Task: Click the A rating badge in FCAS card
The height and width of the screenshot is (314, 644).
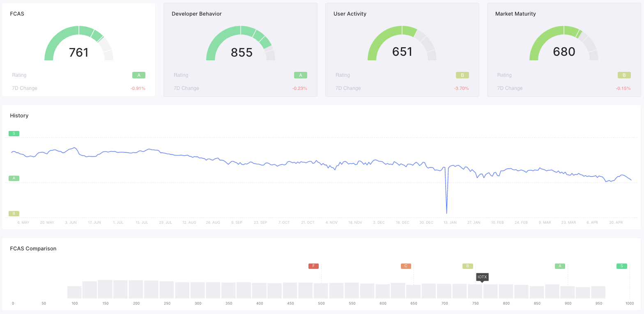Action: pos(139,75)
